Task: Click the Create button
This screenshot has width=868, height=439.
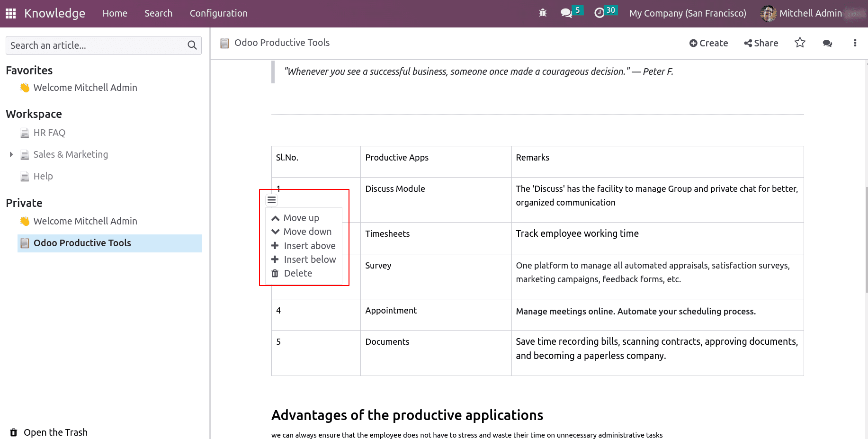Action: [x=708, y=43]
